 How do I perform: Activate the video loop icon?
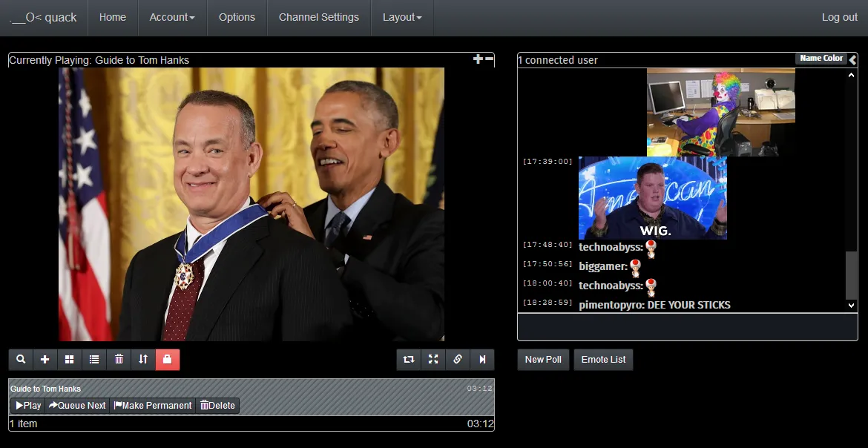tap(408, 359)
